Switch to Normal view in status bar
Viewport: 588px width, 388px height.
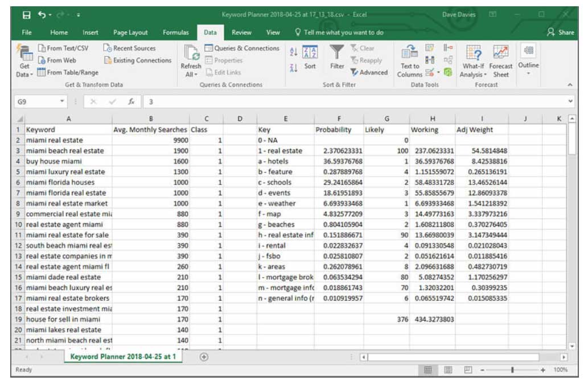coord(428,370)
